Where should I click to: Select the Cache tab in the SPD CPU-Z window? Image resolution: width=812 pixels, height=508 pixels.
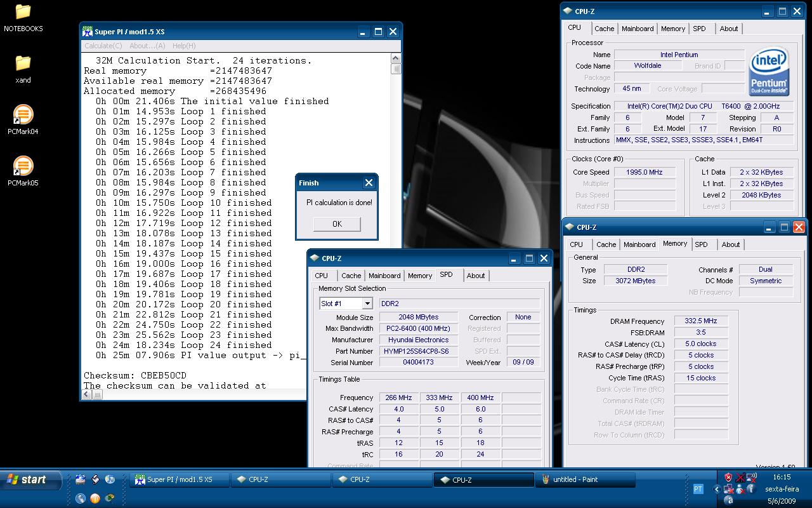pyautogui.click(x=351, y=276)
